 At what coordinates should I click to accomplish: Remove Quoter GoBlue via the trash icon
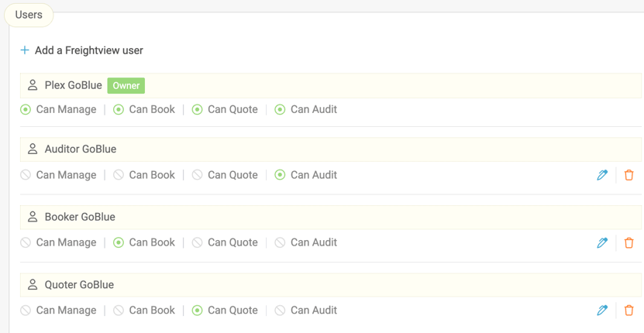click(629, 311)
